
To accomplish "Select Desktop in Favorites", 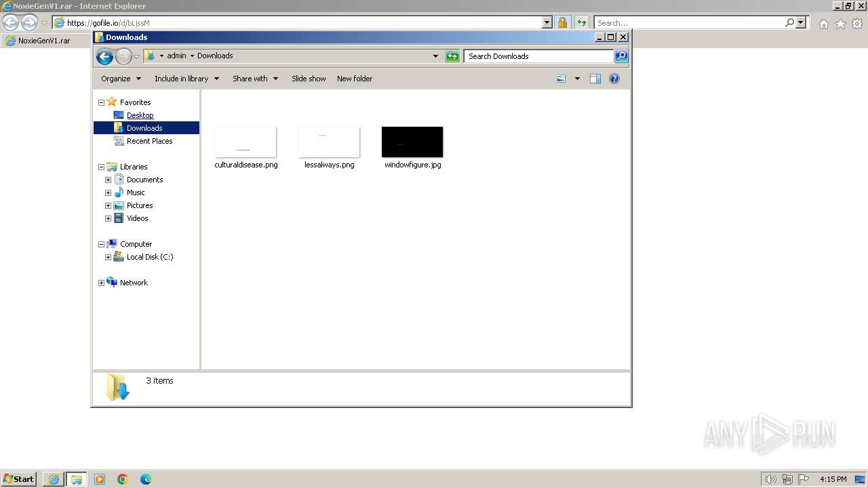I will pos(140,115).
